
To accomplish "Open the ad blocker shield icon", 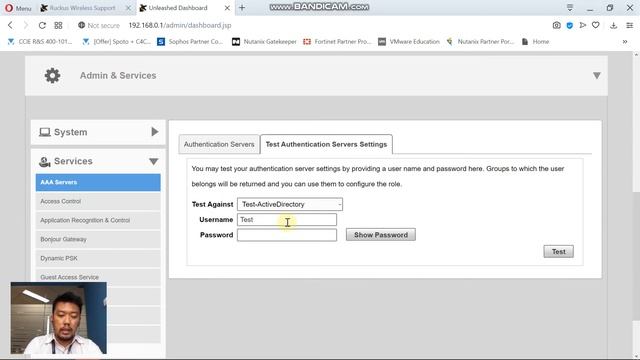I will pyautogui.click(x=570, y=25).
